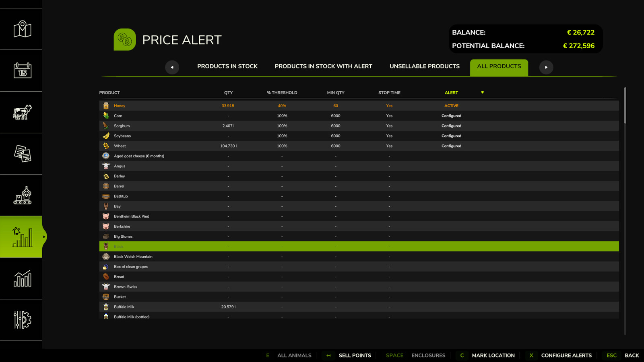Select the Honey row's ACTIVE alert status
This screenshot has width=644, height=362.
tap(451, 106)
